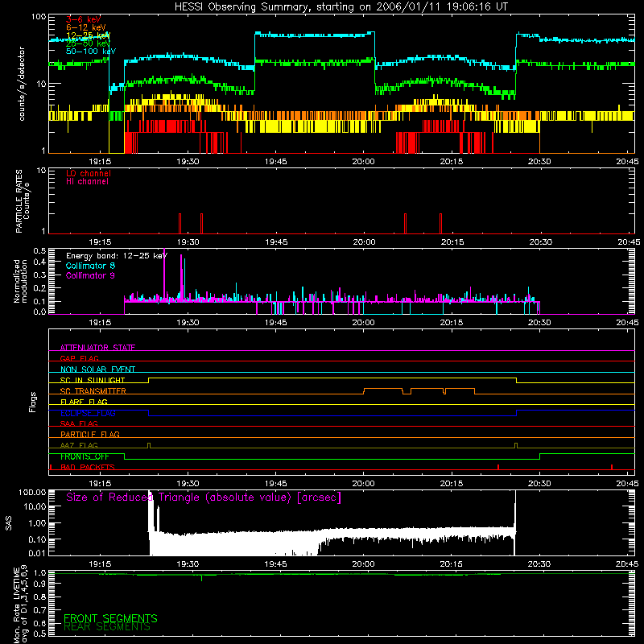Click the 0.10 tick value on SAS axis
The image size is (644, 644).
(x=36, y=539)
